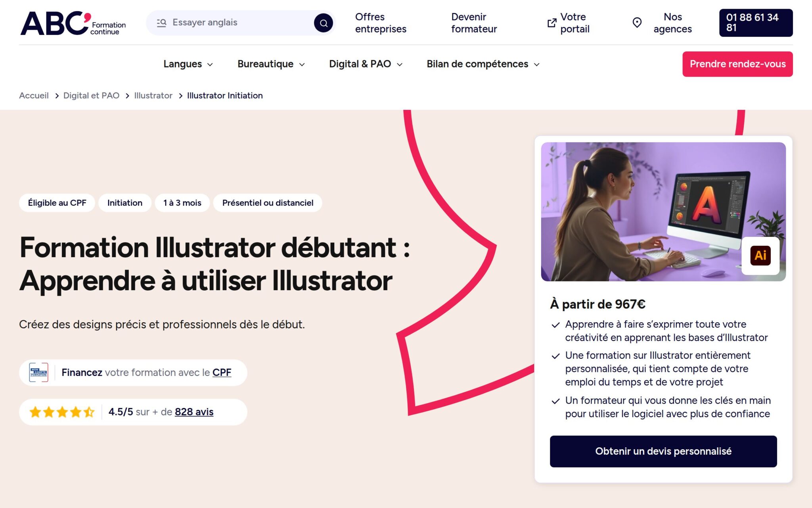
Task: Call the 01 88 61 34 81 button
Action: 756,23
